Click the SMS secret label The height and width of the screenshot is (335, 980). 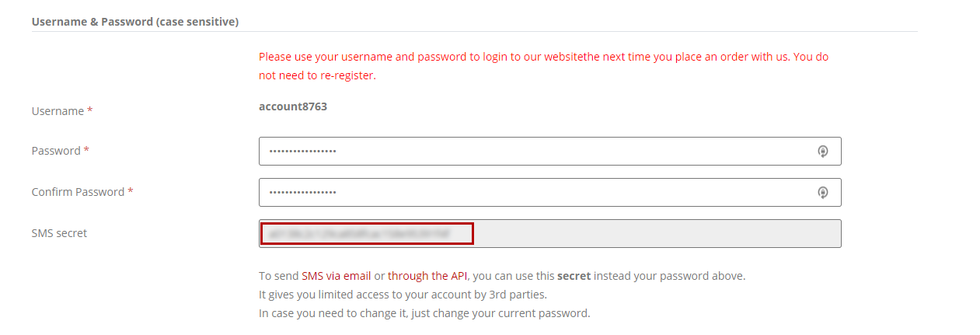(59, 233)
